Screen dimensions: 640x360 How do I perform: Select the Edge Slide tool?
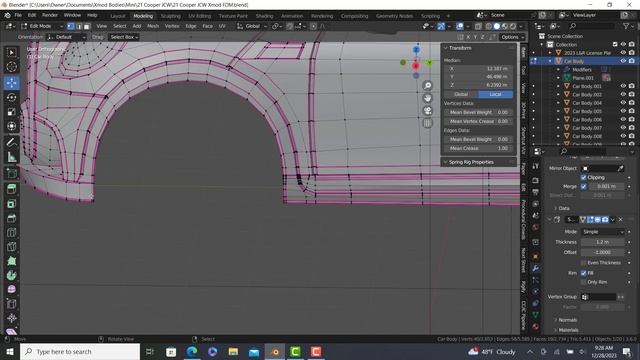[x=11, y=304]
